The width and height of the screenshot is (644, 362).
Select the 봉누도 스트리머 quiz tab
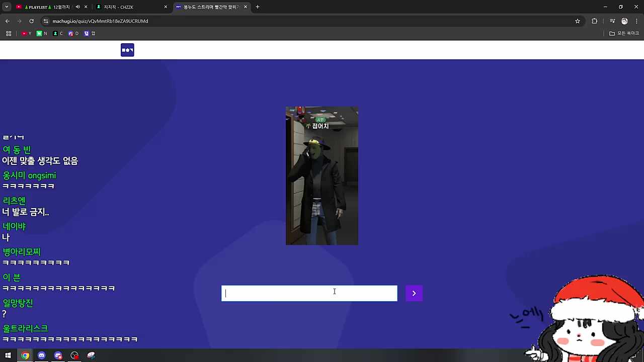click(211, 7)
